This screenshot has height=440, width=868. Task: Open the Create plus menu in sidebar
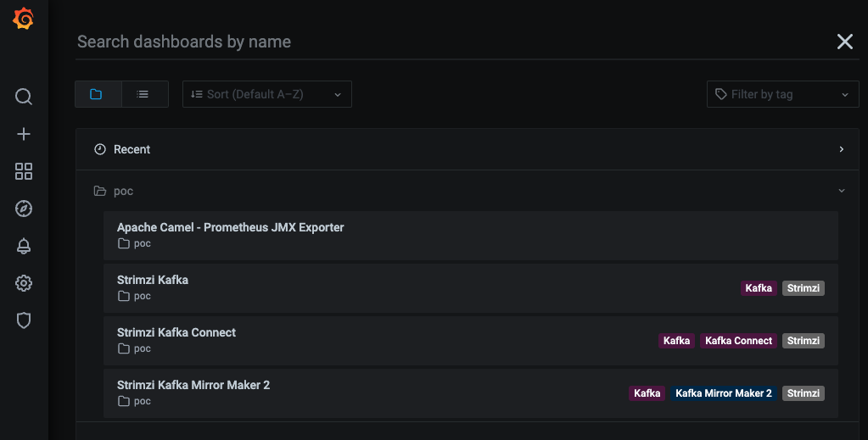(23, 134)
